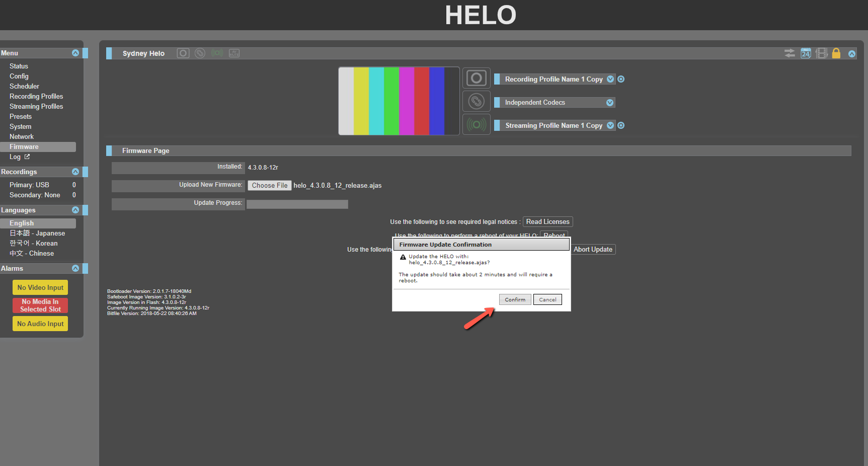This screenshot has height=466, width=868.
Task: Click the large Stream button beside preview
Action: click(x=477, y=124)
